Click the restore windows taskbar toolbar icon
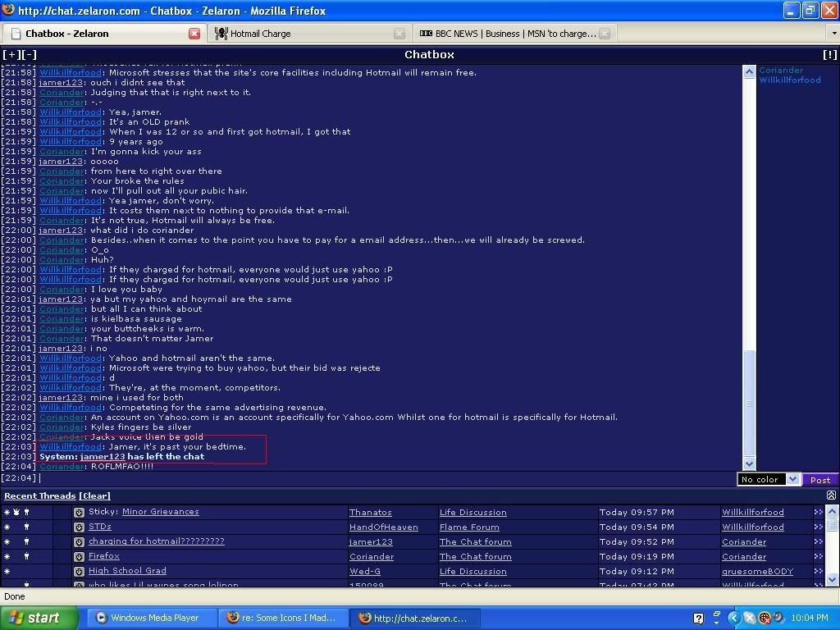This screenshot has width=840, height=630. pos(716,614)
